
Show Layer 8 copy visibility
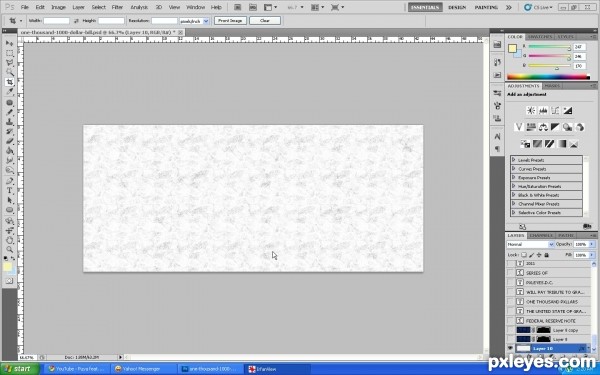click(510, 330)
